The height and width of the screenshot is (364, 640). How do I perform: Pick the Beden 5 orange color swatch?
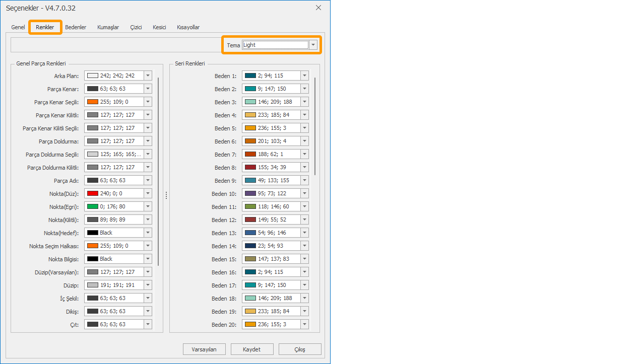250,128
